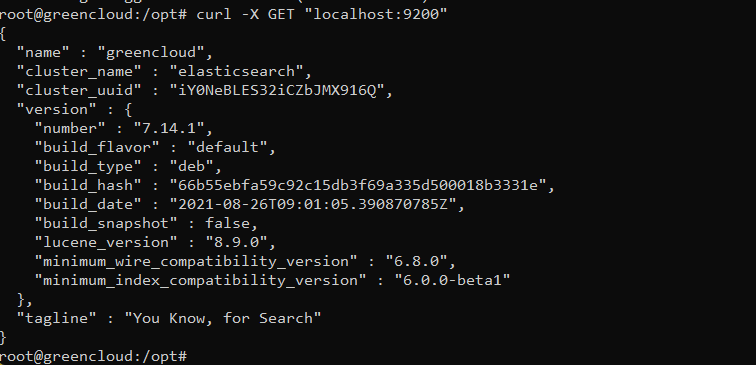Click the minimum_wire_compatibility_version value "6.8.0"
Viewport: 756px width, 365px height.
point(416,261)
